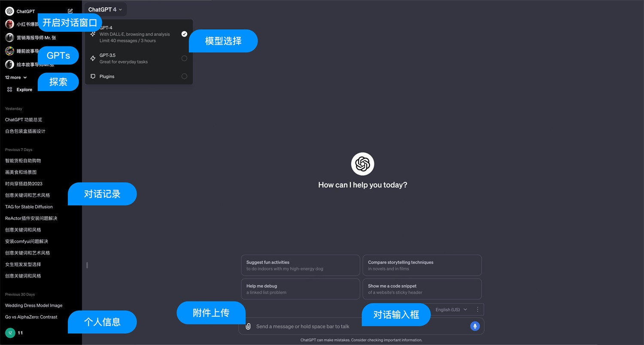Click Compare storytelling techniques suggestion
The width and height of the screenshot is (644, 345).
pyautogui.click(x=422, y=266)
